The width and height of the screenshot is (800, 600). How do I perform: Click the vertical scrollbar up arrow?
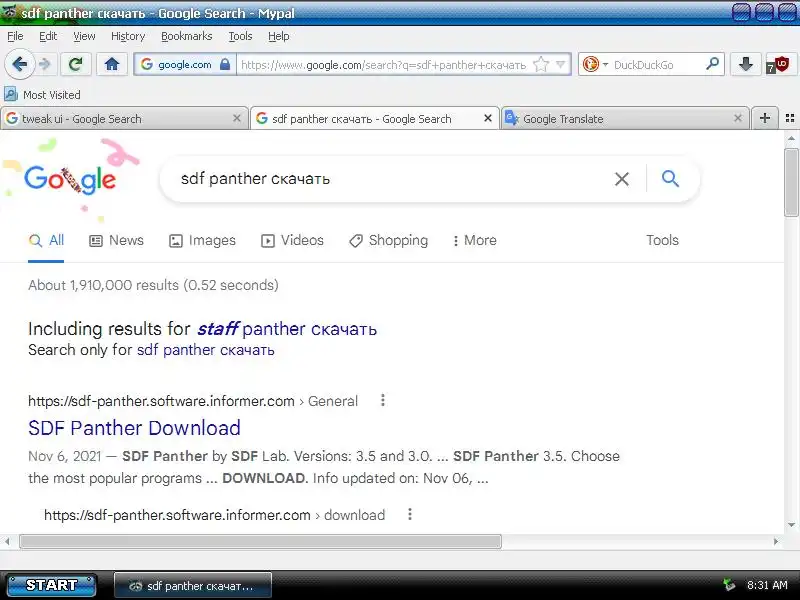tap(791, 138)
